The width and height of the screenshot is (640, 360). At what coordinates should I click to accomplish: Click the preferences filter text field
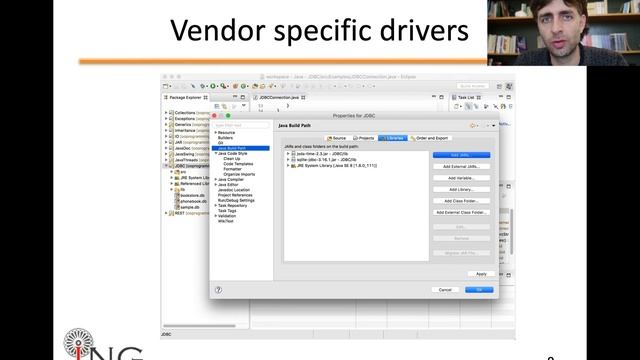[x=241, y=125]
